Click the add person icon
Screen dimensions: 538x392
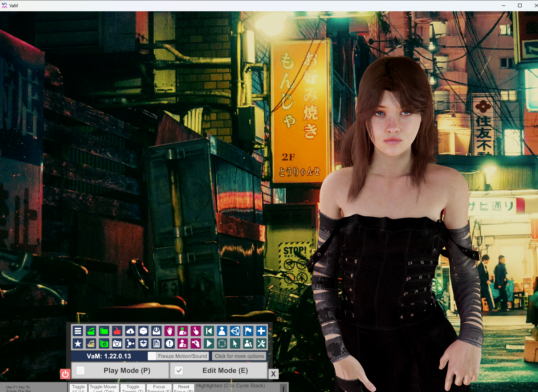click(x=183, y=331)
